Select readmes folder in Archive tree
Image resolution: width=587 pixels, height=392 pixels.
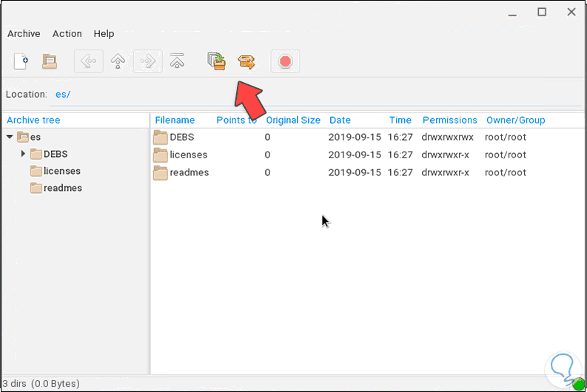[56, 188]
